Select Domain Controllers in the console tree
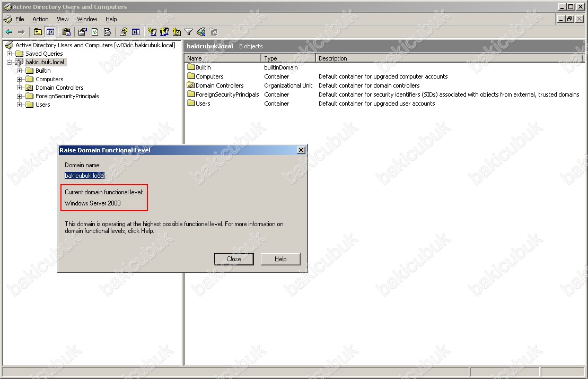 [59, 88]
